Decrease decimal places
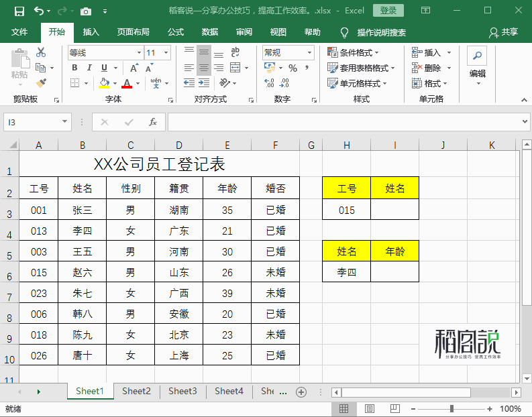 point(284,82)
